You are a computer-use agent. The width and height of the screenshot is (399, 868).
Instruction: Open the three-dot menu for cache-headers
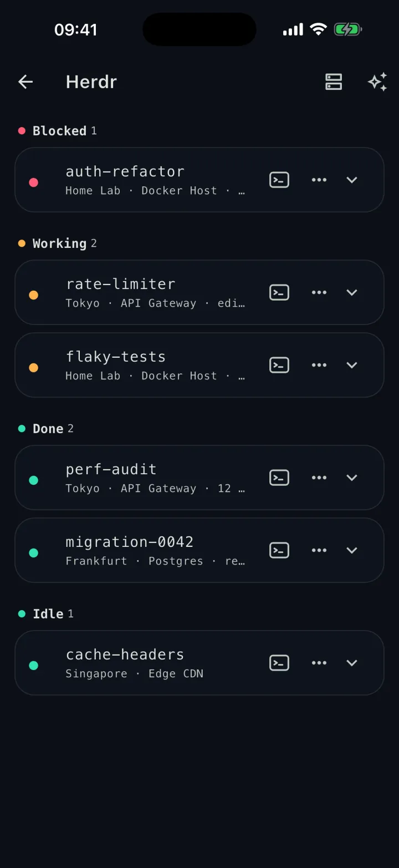[319, 663]
